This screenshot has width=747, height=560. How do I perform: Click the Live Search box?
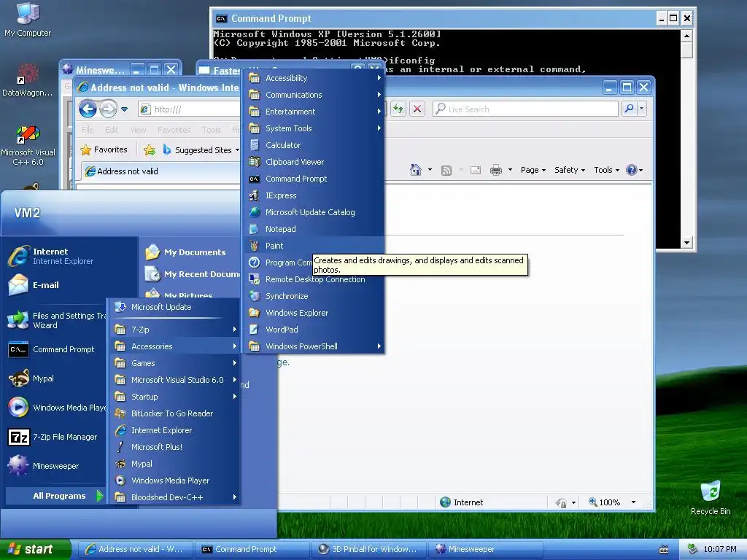coord(525,109)
